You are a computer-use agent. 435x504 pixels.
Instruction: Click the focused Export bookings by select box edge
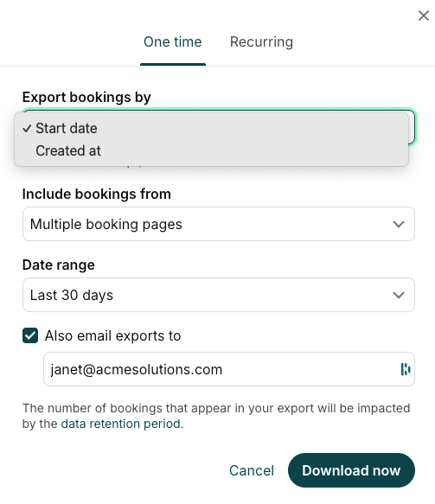pyautogui.click(x=413, y=126)
